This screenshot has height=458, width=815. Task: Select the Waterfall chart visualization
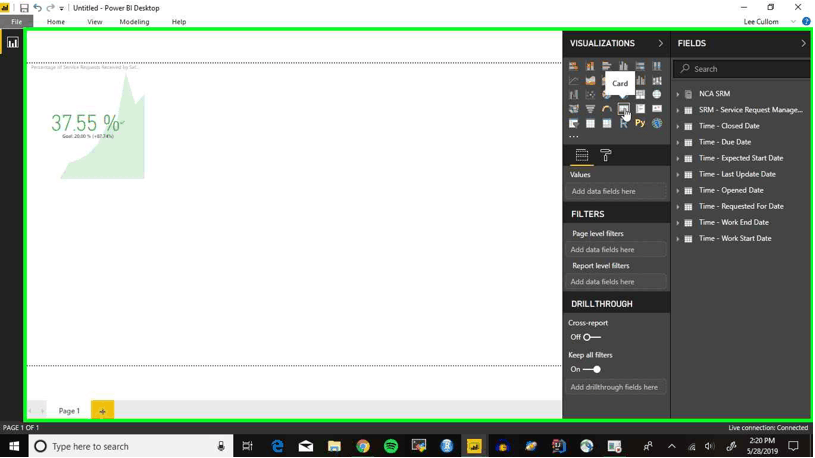573,95
